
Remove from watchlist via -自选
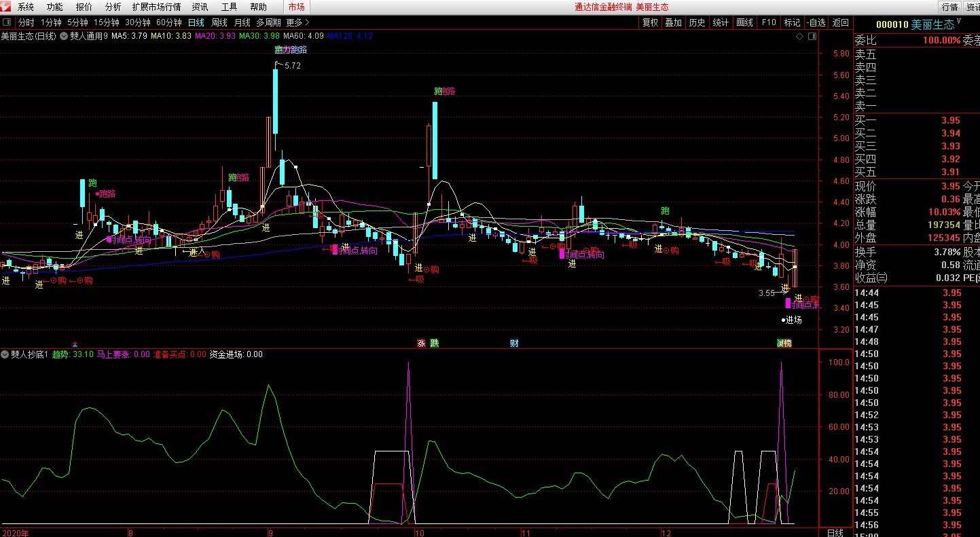tap(816, 22)
